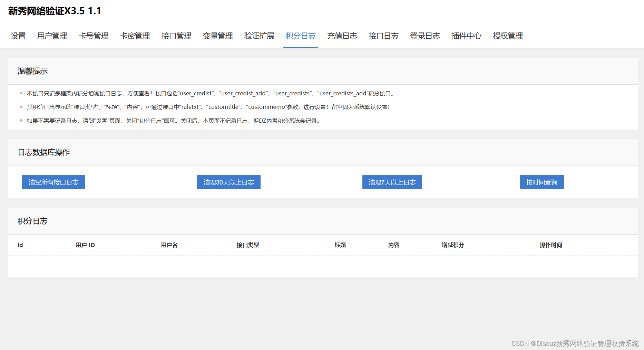Image resolution: width=644 pixels, height=350 pixels.
Task: Go to 接口日志 tab
Action: pyautogui.click(x=383, y=36)
